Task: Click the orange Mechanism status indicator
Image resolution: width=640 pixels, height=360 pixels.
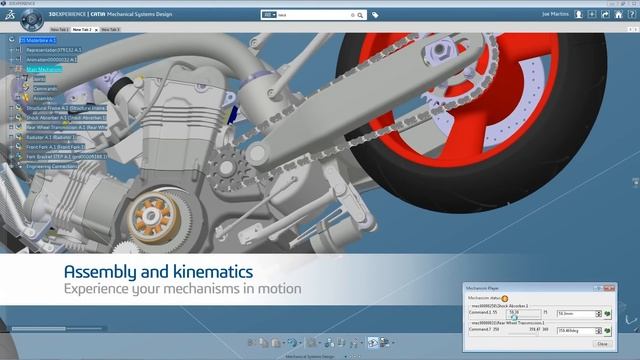Action: (504, 299)
